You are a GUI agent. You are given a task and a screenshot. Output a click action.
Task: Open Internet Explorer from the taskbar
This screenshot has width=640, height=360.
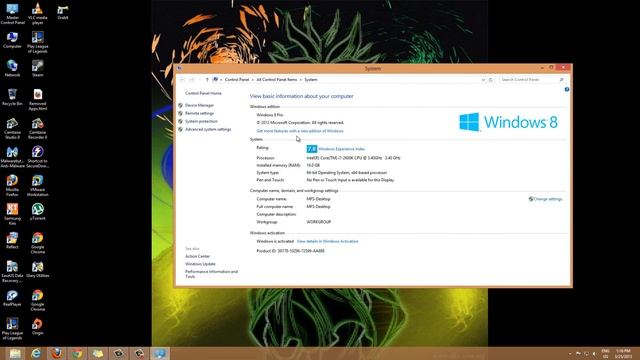pos(36,353)
